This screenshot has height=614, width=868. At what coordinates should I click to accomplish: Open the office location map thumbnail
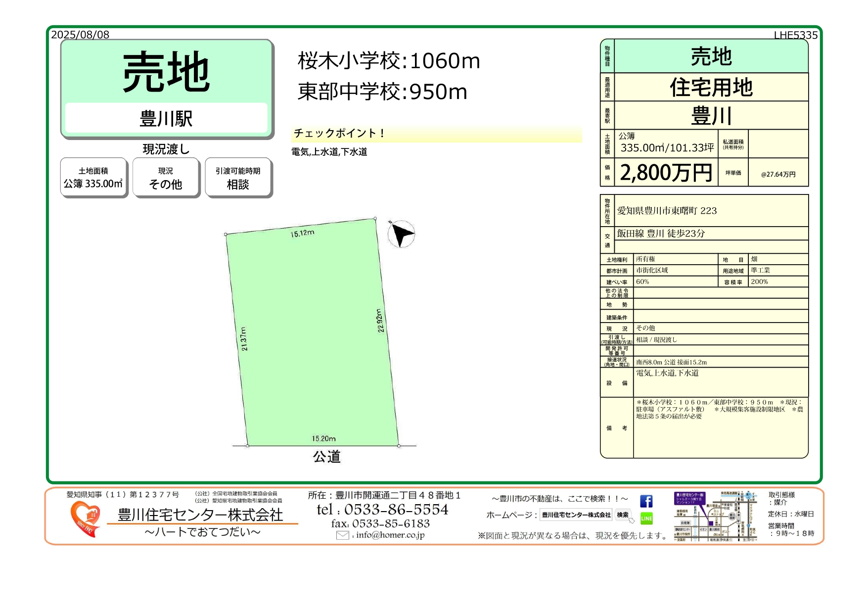[715, 517]
